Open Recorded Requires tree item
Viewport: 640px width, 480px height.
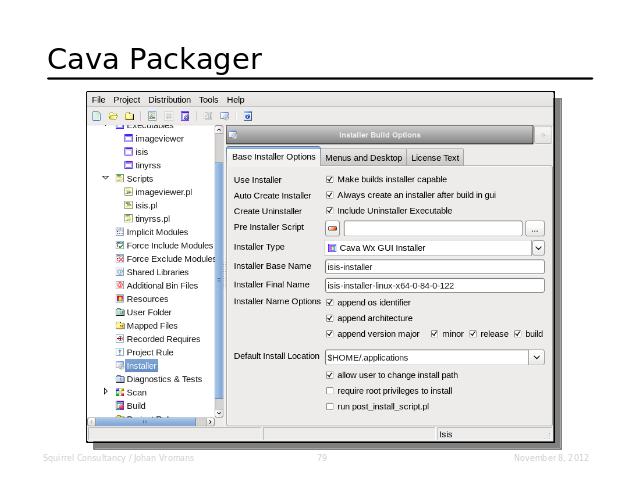(x=163, y=339)
